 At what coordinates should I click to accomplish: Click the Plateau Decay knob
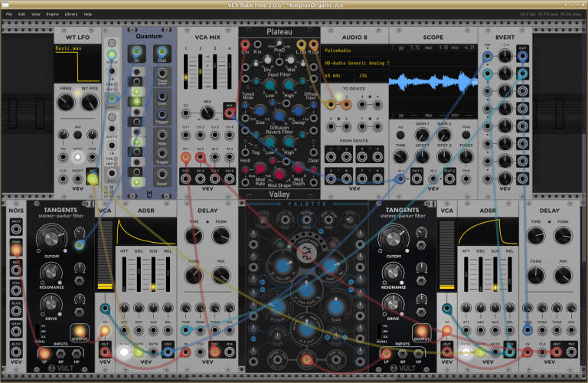pos(298,110)
